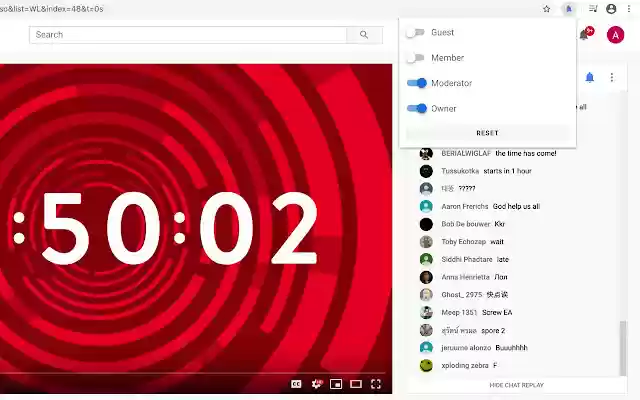Open the Chrome three-dot menu

(x=629, y=9)
